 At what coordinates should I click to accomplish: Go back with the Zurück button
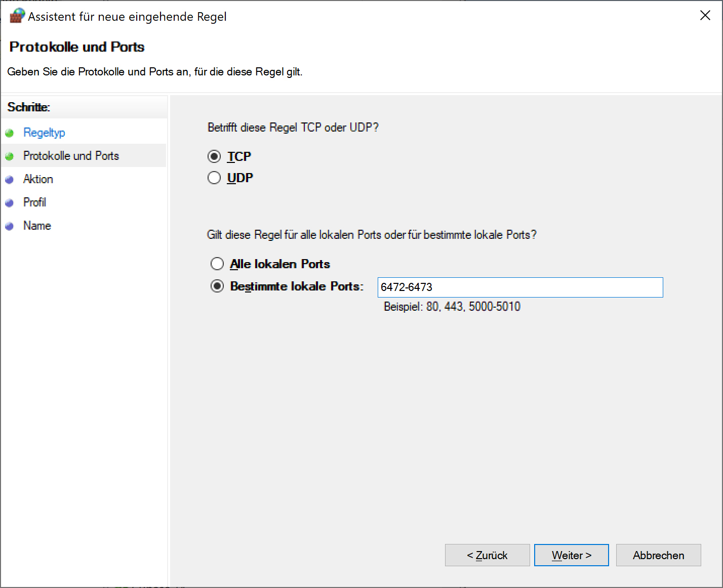pos(487,555)
